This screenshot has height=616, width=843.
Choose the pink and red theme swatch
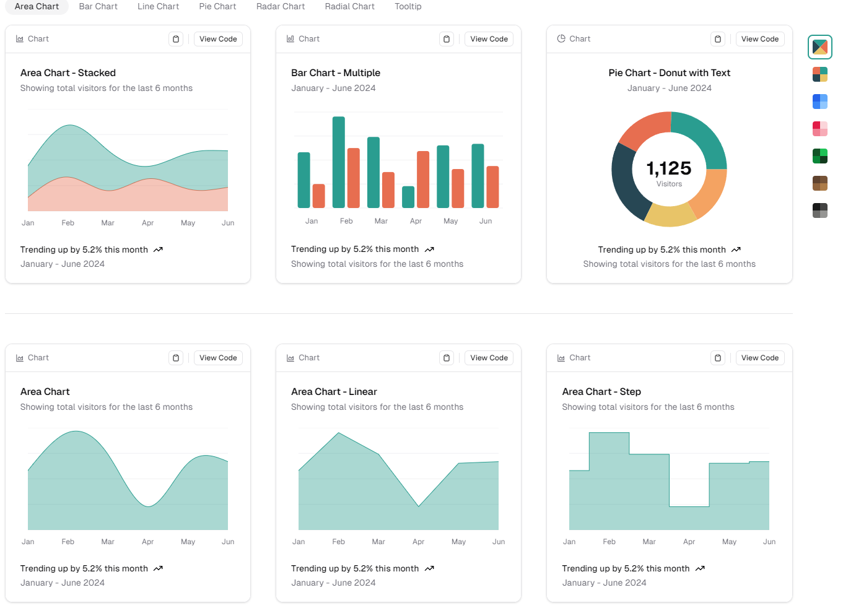point(820,129)
